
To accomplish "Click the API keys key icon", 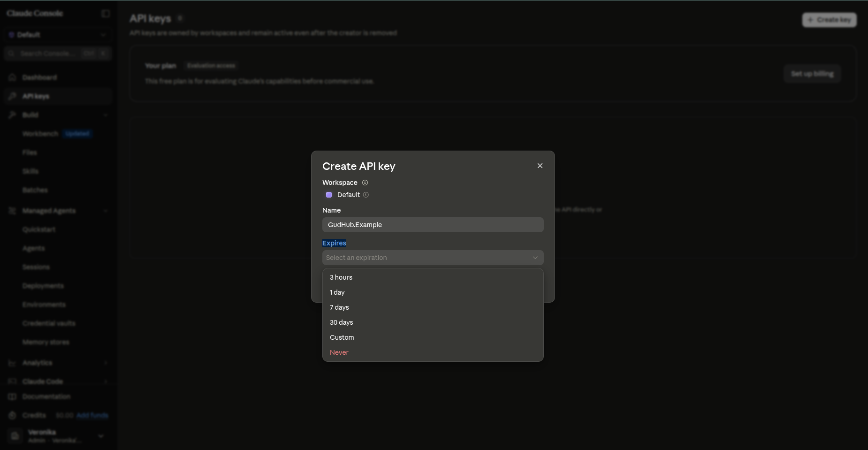I will (x=13, y=96).
